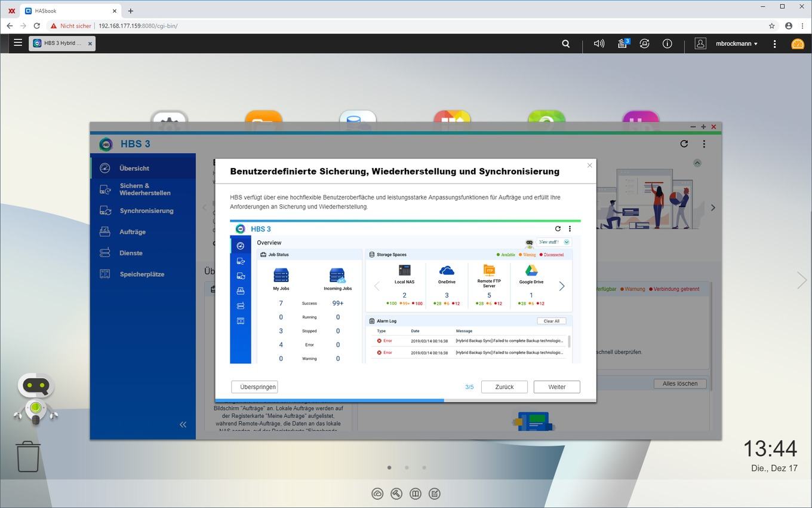Open Sichern & Wiederherstellen section
Image resolution: width=812 pixels, height=508 pixels.
(143, 189)
